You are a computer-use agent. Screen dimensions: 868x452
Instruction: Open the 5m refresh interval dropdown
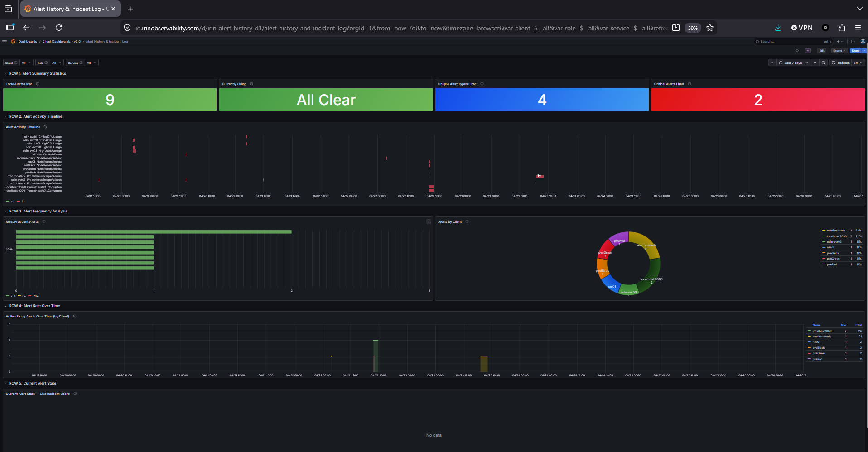858,63
